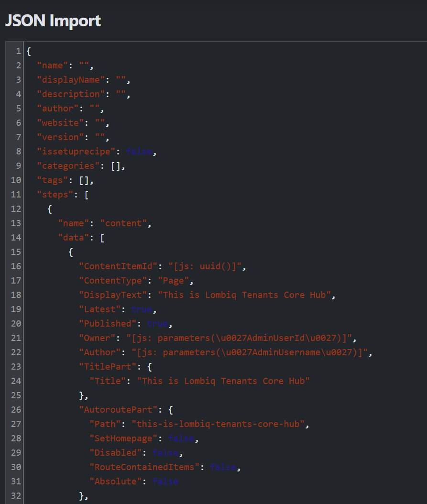This screenshot has width=427, height=504.
Task: Click the "data" key on line 14
Action: coord(73,238)
